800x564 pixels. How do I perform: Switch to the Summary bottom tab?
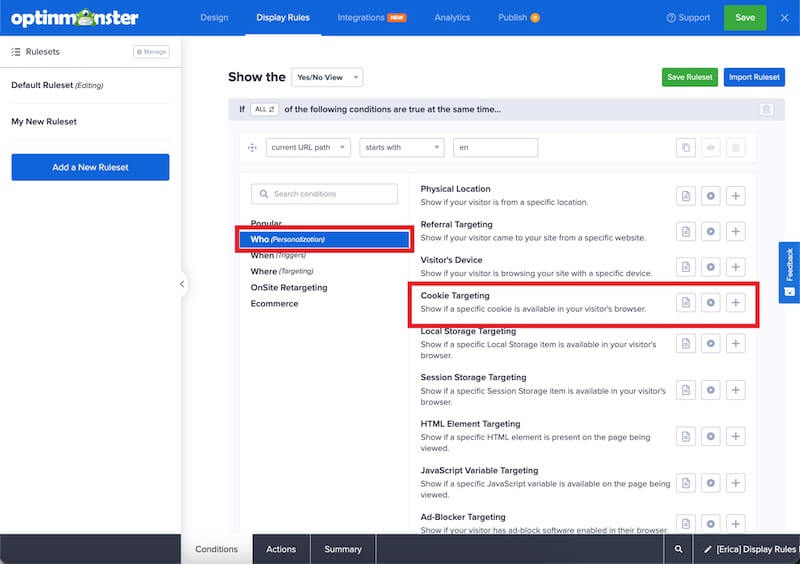[343, 549]
